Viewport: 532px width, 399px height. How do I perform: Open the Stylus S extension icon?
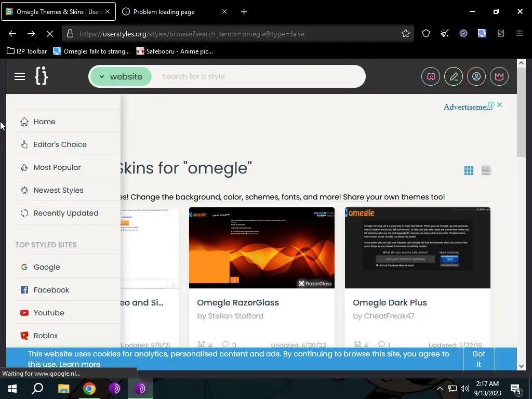point(501,33)
